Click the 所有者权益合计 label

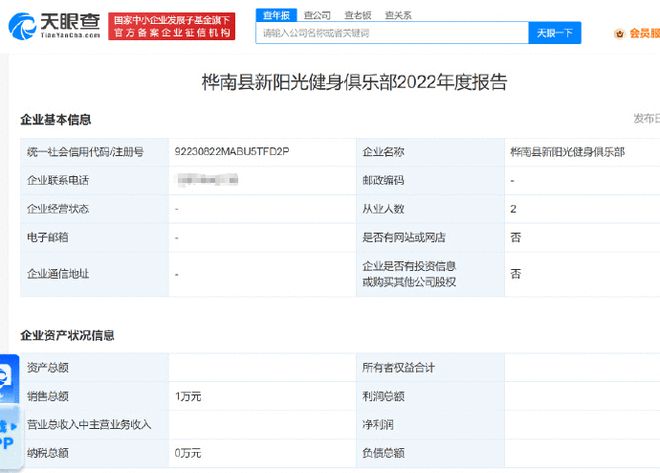click(x=398, y=368)
